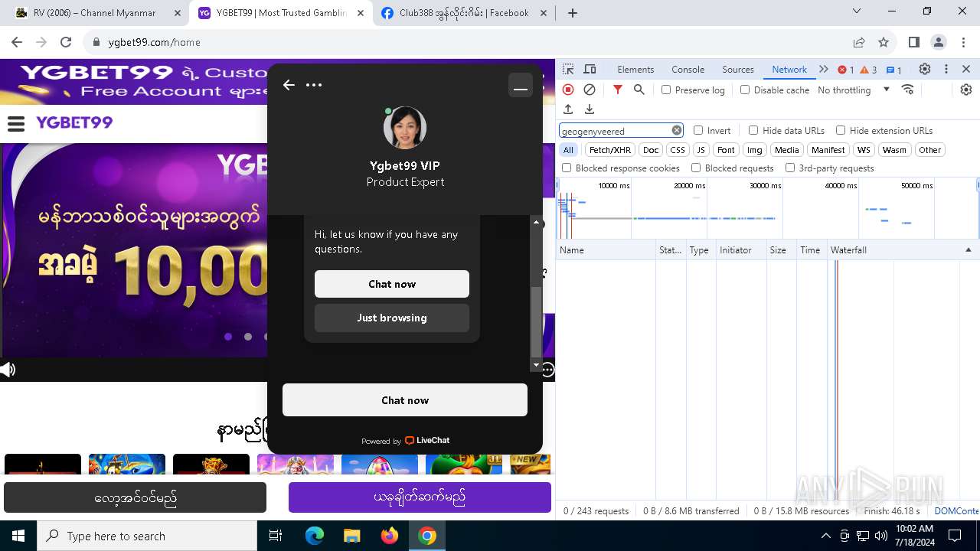Open network conditions wifi icon
The width and height of the screenshot is (980, 551).
pyautogui.click(x=908, y=90)
